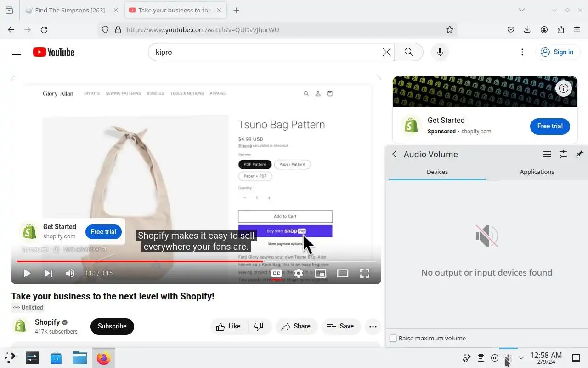Open the clipboard tray icon

point(481,358)
